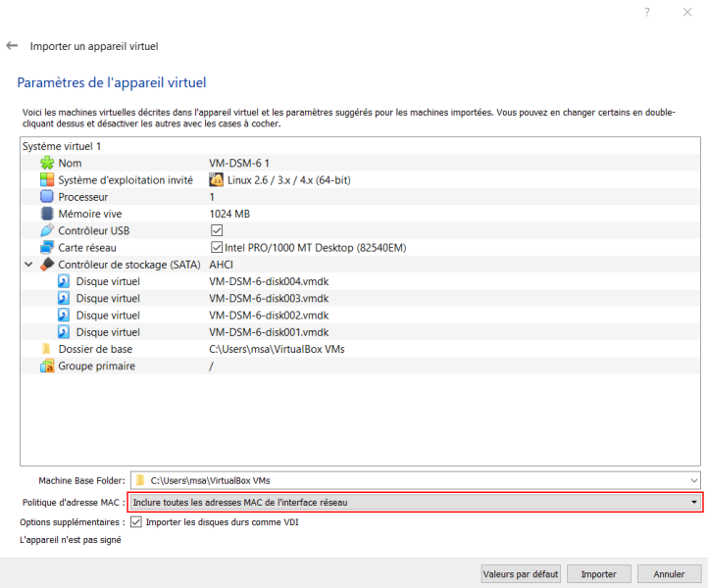Collapse the Contrôleur de stockage (SATA) node

[28, 265]
